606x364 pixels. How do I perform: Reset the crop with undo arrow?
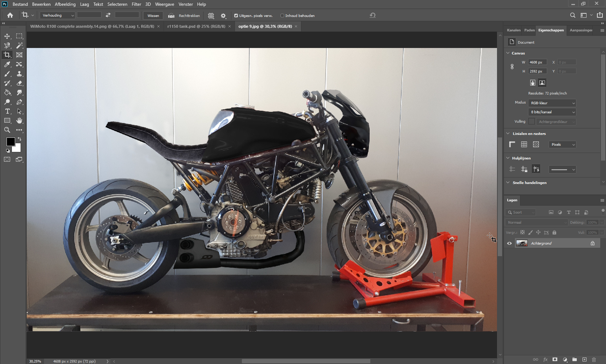(x=373, y=15)
